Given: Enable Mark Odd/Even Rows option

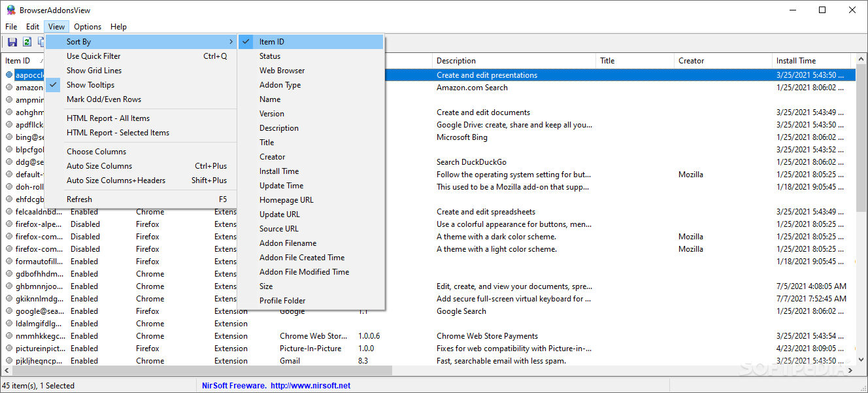Looking at the screenshot, I should pos(141,99).
